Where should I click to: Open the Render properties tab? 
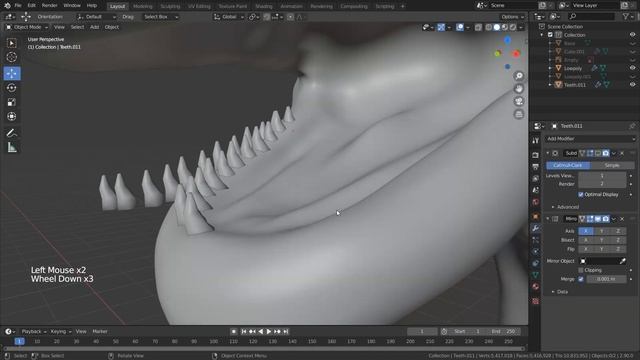tap(536, 155)
